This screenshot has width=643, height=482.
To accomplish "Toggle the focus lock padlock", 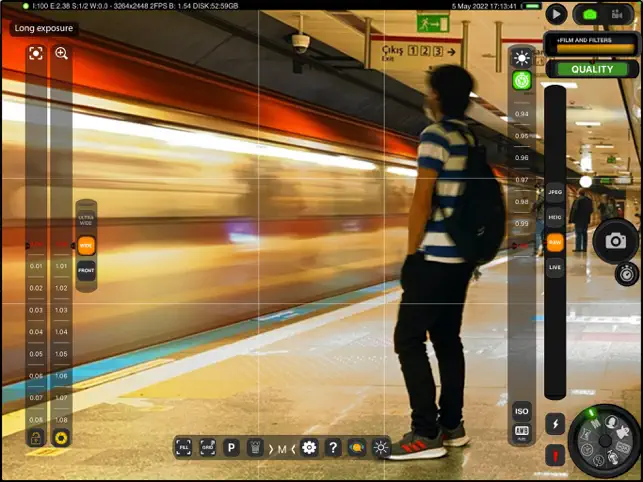I will pos(36,437).
